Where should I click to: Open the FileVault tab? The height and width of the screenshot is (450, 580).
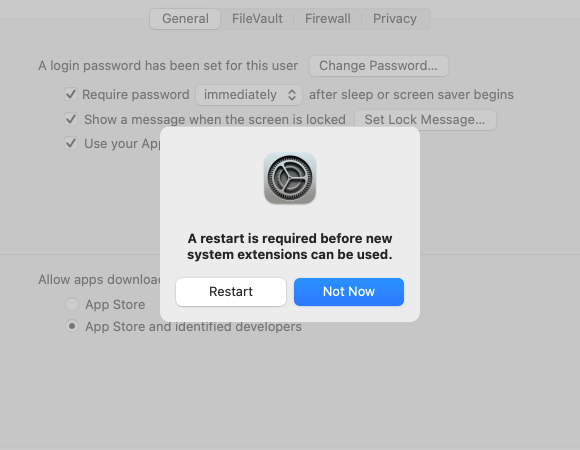(x=257, y=19)
